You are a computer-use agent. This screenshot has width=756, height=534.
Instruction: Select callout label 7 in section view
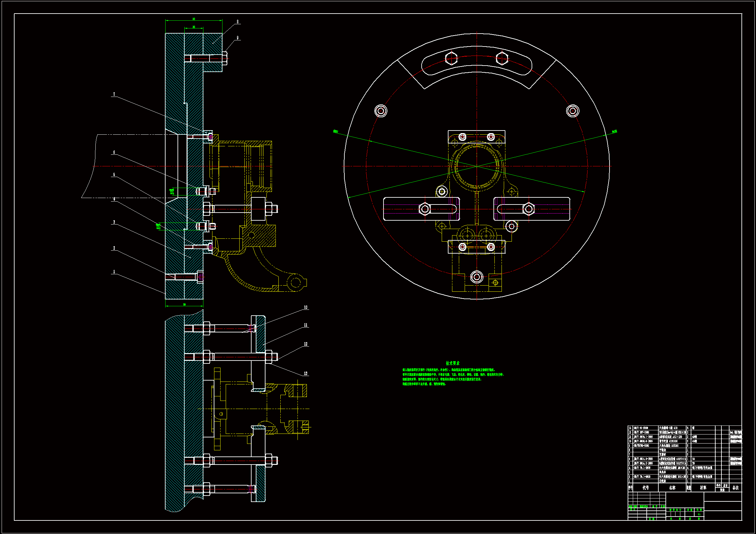coord(114,94)
